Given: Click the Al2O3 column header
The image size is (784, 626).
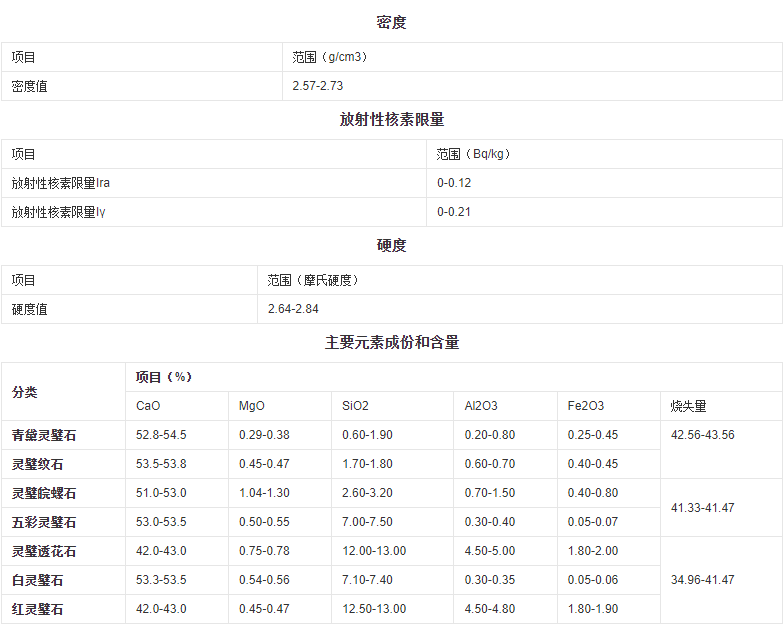Looking at the screenshot, I should coord(481,406).
